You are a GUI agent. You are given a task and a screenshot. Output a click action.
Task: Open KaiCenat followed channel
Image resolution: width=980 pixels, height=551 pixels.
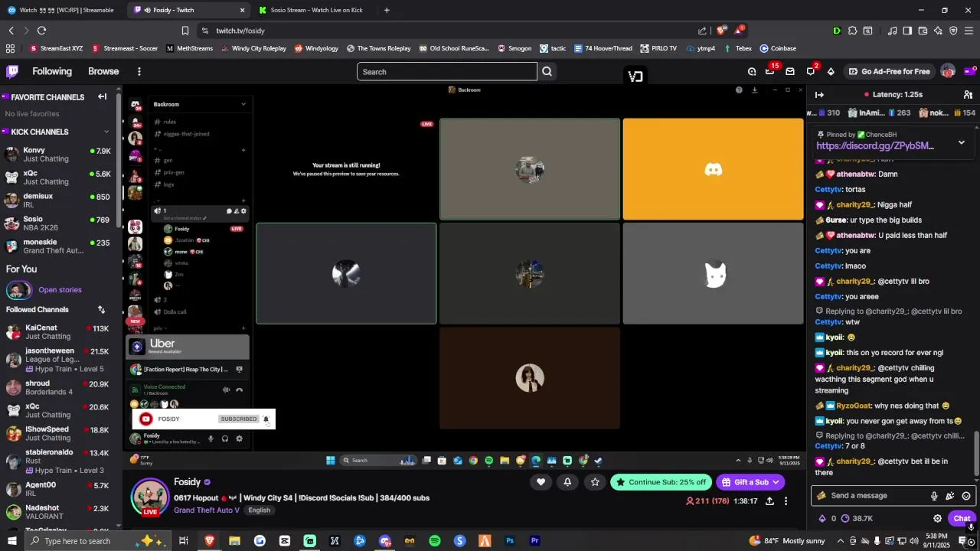point(57,332)
